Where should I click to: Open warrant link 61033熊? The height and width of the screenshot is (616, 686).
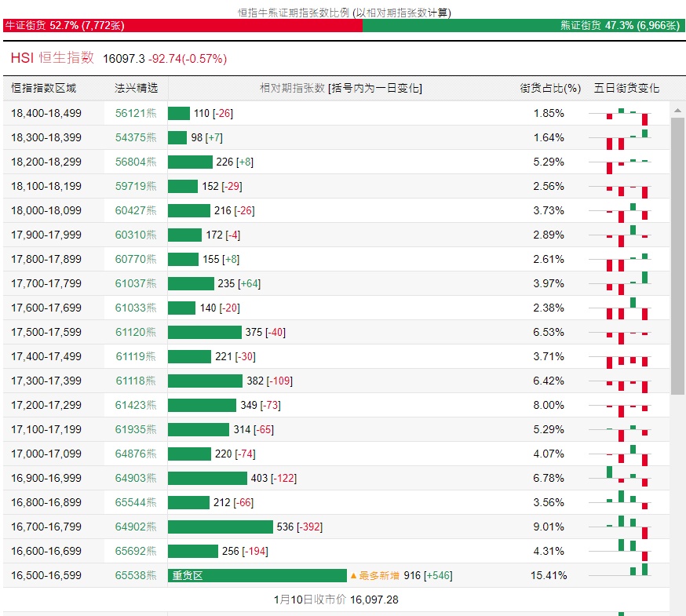(x=136, y=308)
